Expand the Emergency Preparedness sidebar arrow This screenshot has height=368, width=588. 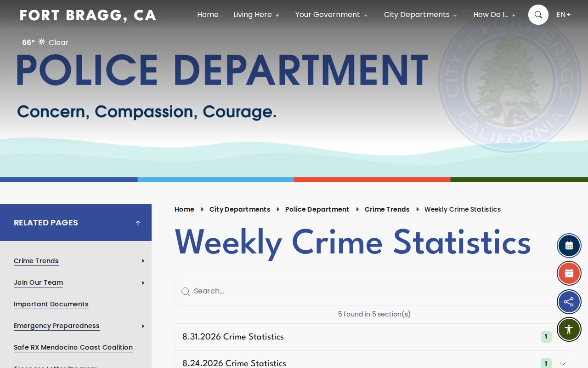(x=143, y=326)
